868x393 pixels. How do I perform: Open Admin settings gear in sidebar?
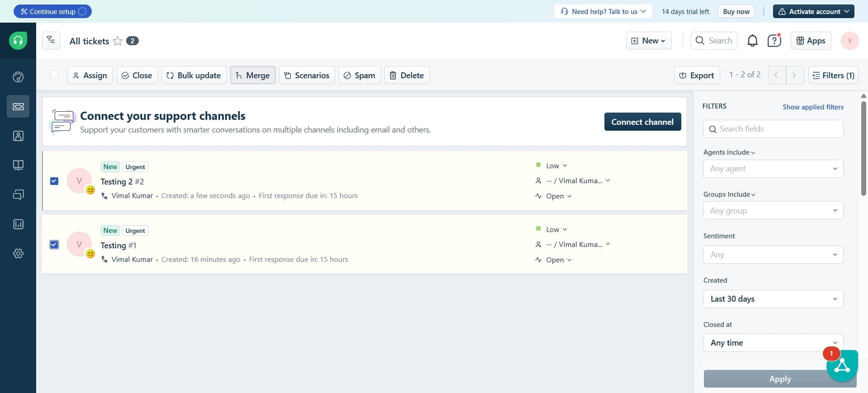pos(18,253)
